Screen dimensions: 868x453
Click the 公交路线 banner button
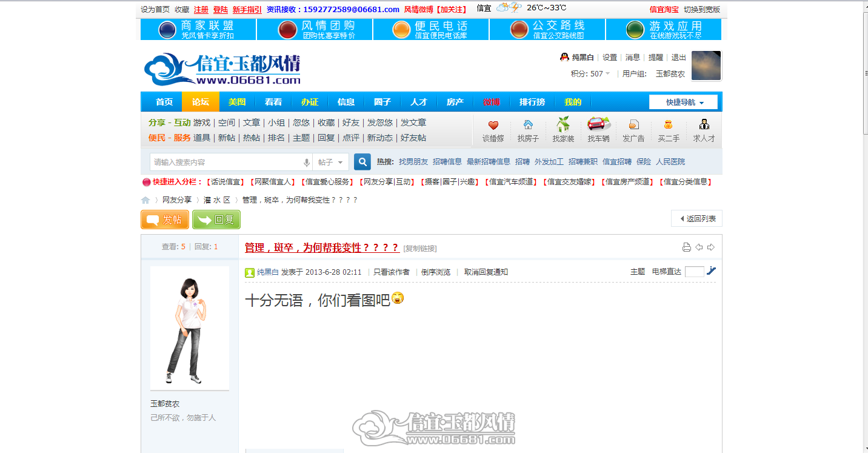[x=547, y=30]
